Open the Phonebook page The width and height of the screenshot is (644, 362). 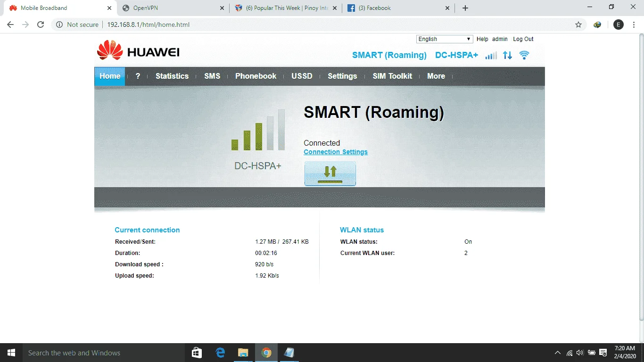coord(256,76)
